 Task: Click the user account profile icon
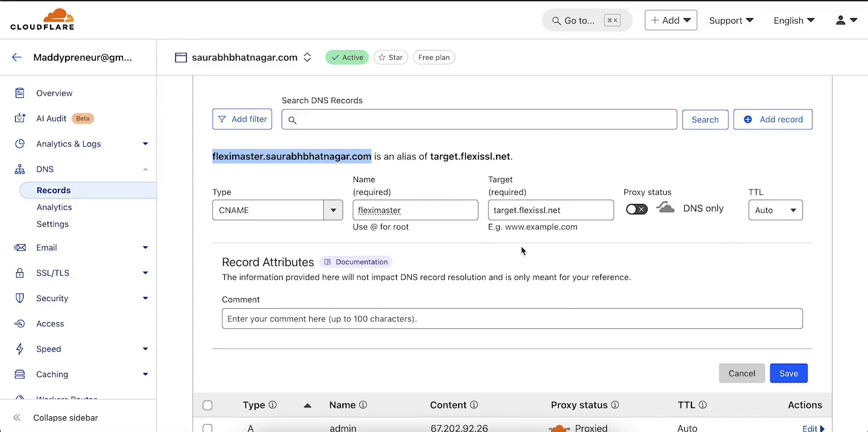tap(841, 21)
